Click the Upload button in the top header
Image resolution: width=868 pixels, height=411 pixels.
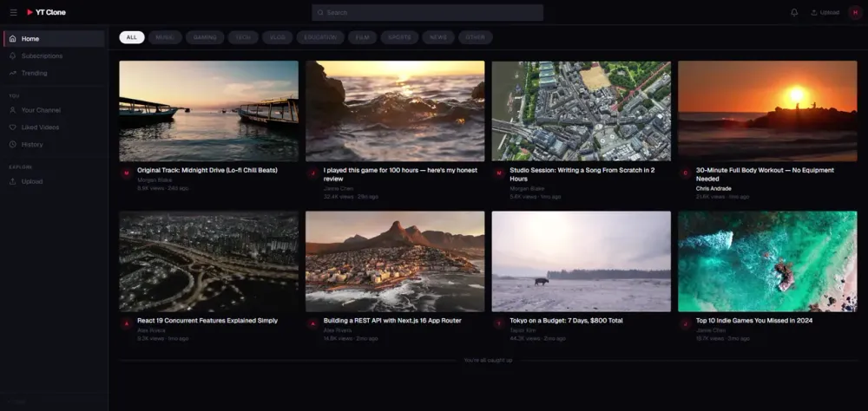[x=825, y=13]
